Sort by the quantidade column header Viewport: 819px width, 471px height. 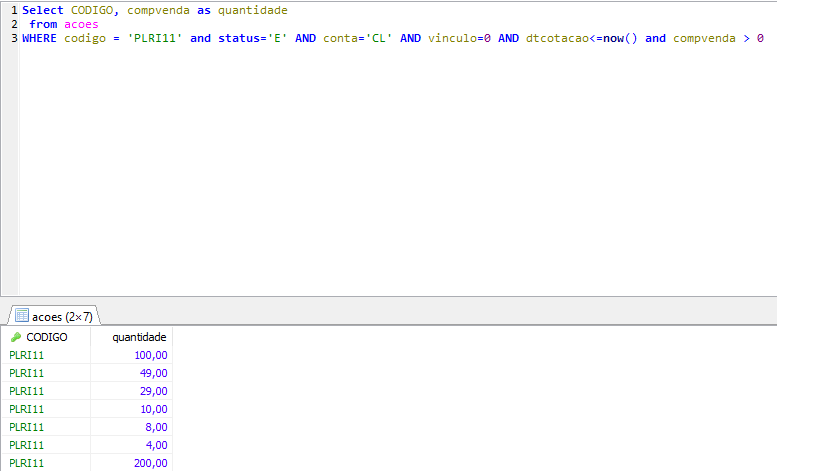click(132, 337)
